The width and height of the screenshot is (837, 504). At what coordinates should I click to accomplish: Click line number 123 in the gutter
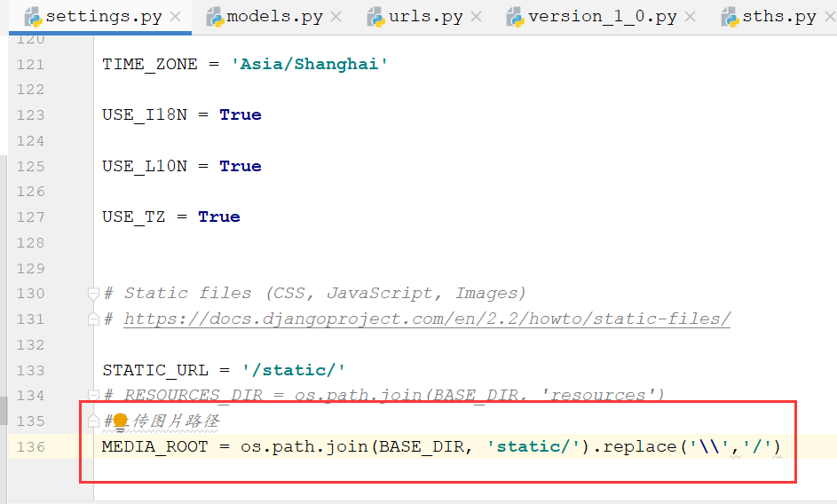pyautogui.click(x=30, y=115)
